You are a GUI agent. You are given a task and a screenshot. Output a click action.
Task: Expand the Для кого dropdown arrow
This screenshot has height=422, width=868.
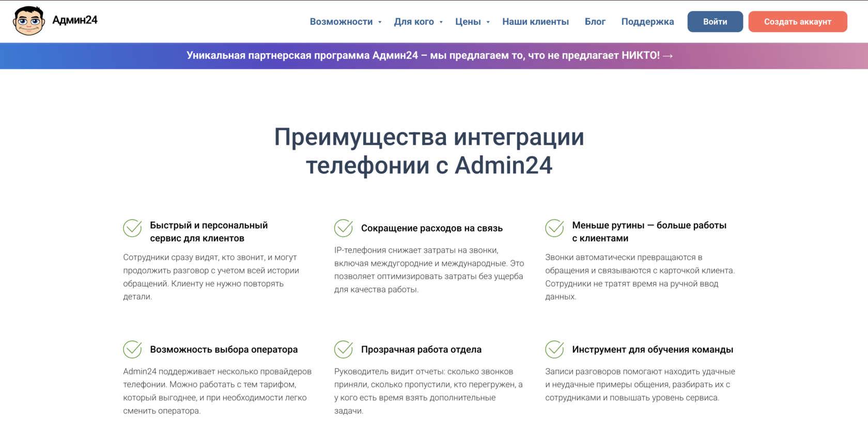[441, 22]
